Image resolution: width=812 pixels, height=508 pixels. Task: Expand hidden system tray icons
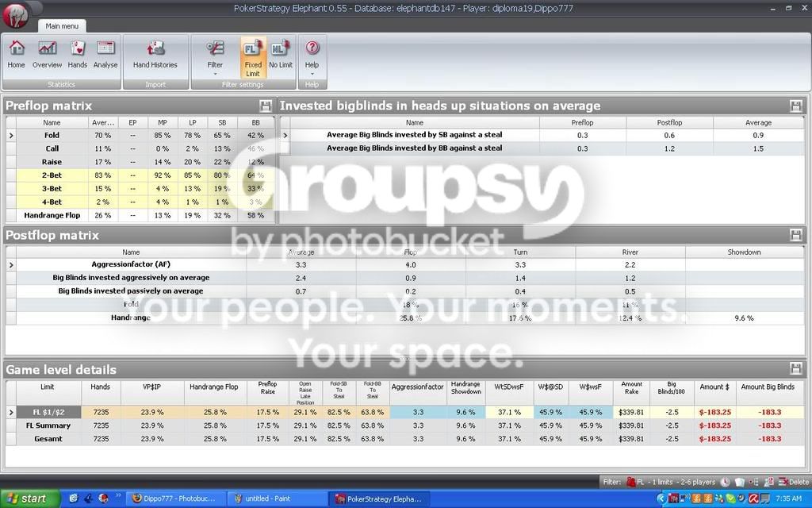click(x=661, y=498)
